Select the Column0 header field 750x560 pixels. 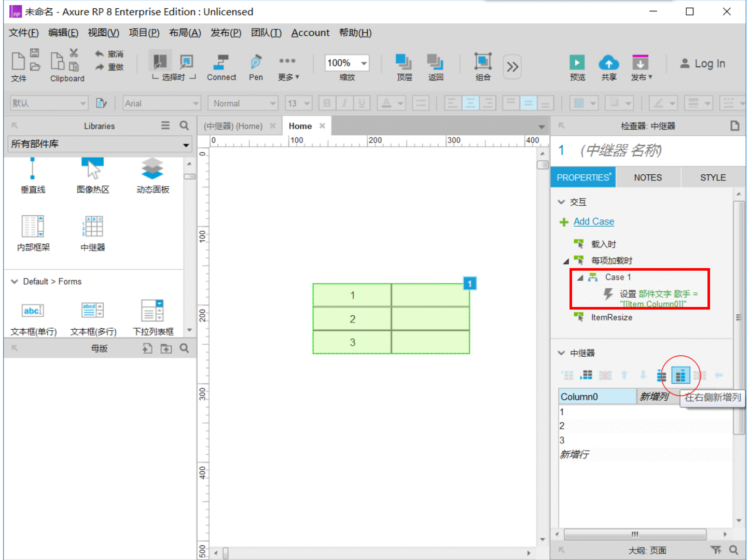pos(598,397)
